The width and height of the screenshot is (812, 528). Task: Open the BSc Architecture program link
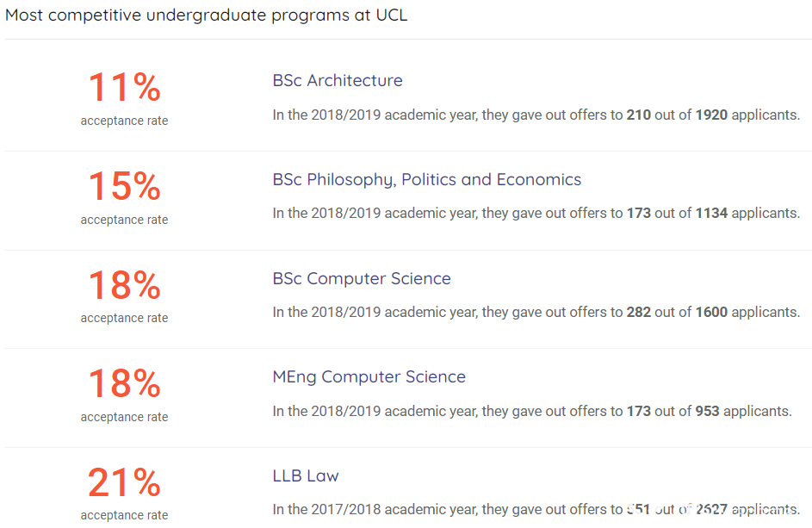pyautogui.click(x=338, y=80)
